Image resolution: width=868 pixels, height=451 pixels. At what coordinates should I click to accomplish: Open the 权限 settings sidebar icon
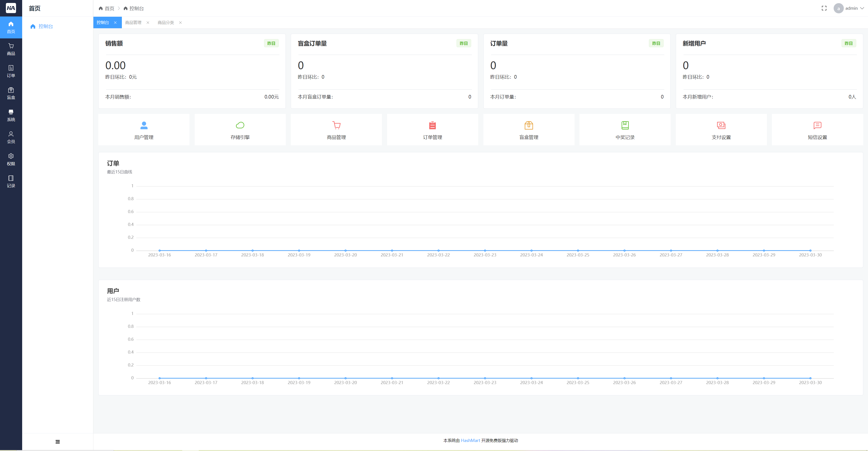11,159
